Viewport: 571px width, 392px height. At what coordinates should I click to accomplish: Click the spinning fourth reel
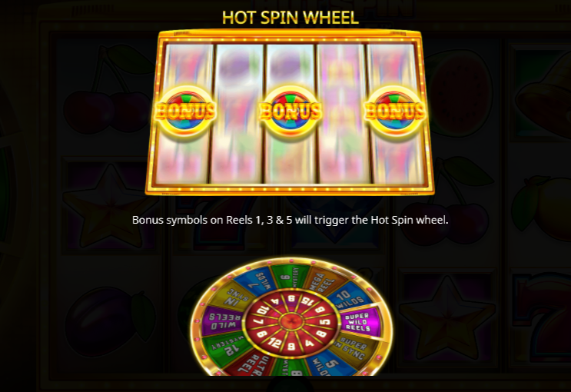(343, 114)
